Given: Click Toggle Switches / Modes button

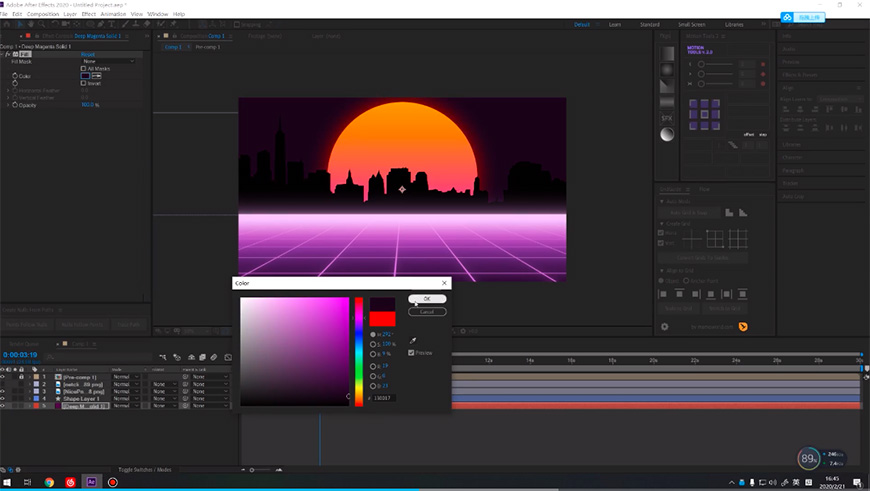Looking at the screenshot, I should pyautogui.click(x=145, y=469).
